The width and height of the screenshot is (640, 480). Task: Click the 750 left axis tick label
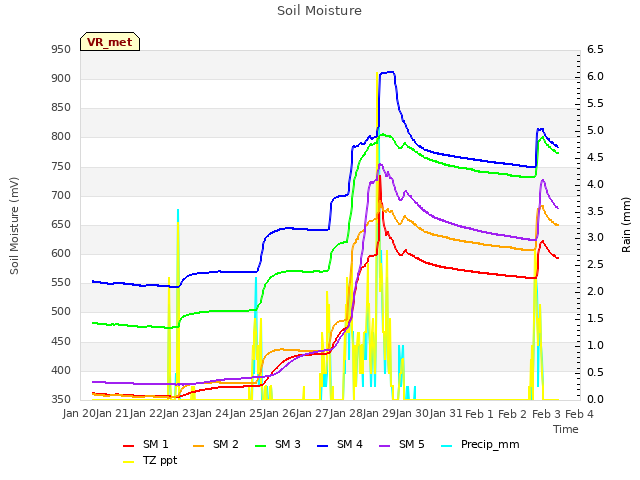61,166
